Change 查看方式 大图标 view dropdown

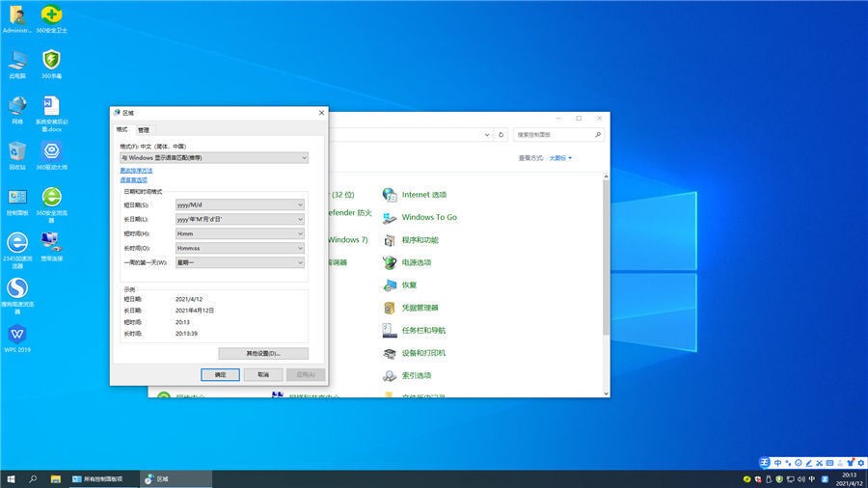tap(560, 158)
